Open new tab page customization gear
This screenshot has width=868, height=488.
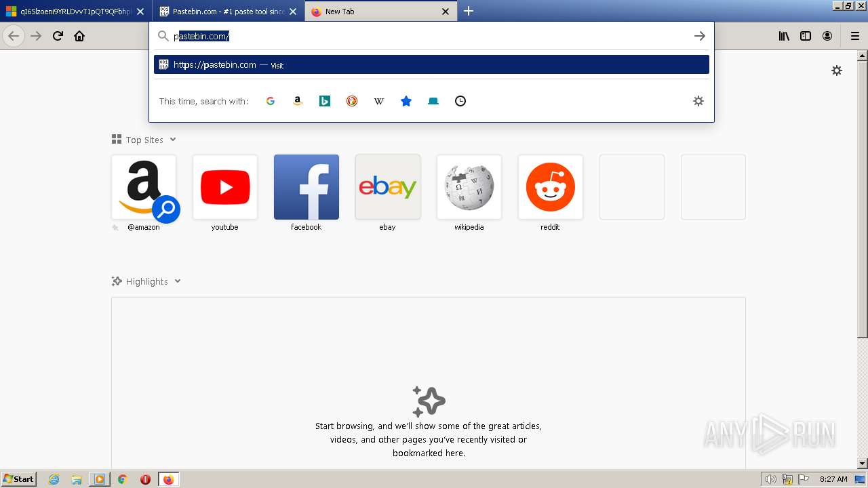point(837,70)
